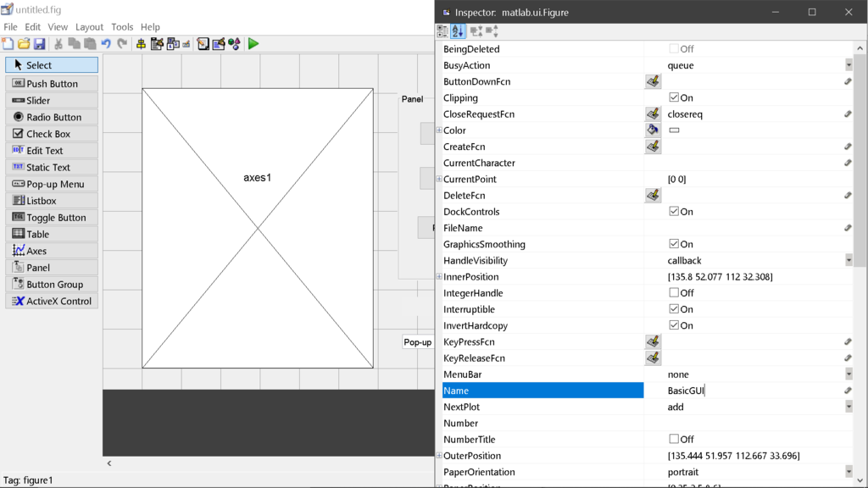Open the PaperOrientation dropdown
Viewport: 868px width, 488px height.
pyautogui.click(x=850, y=472)
